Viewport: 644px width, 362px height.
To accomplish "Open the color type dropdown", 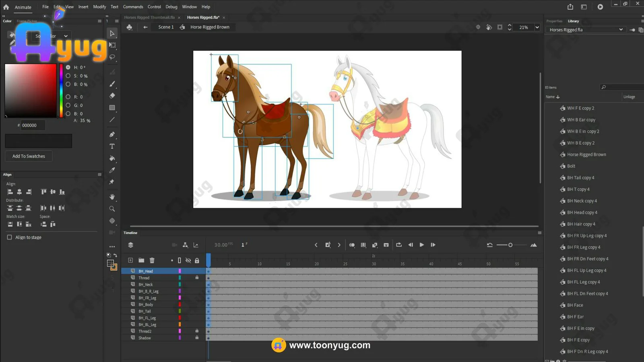I will coord(66,36).
